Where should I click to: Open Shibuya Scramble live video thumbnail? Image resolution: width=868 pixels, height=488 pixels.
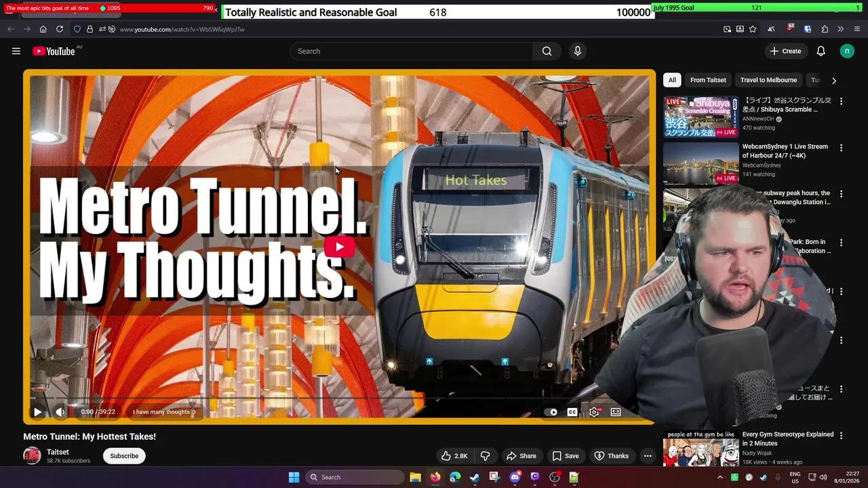701,117
